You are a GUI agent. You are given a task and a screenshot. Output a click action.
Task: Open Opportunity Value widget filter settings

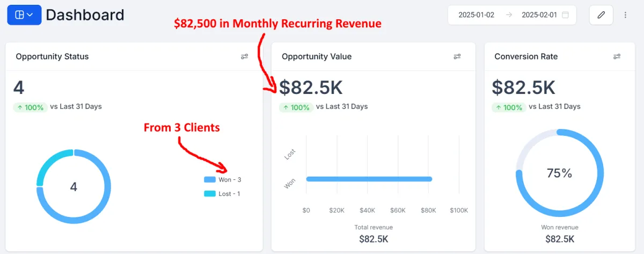457,56
